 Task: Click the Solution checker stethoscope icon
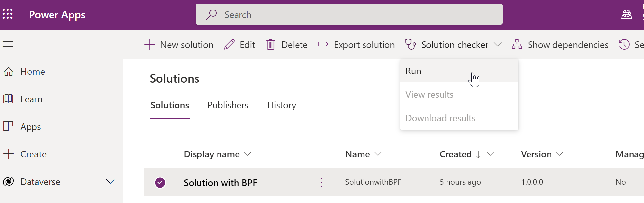click(410, 44)
